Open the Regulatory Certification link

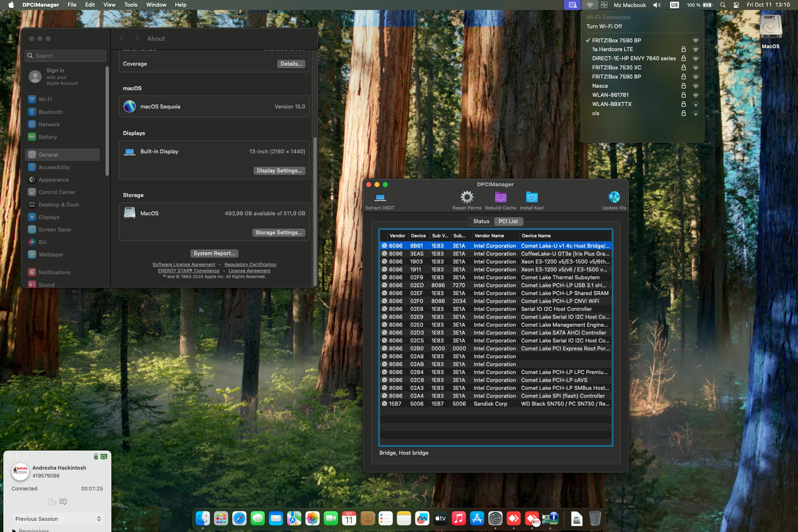pos(250,264)
